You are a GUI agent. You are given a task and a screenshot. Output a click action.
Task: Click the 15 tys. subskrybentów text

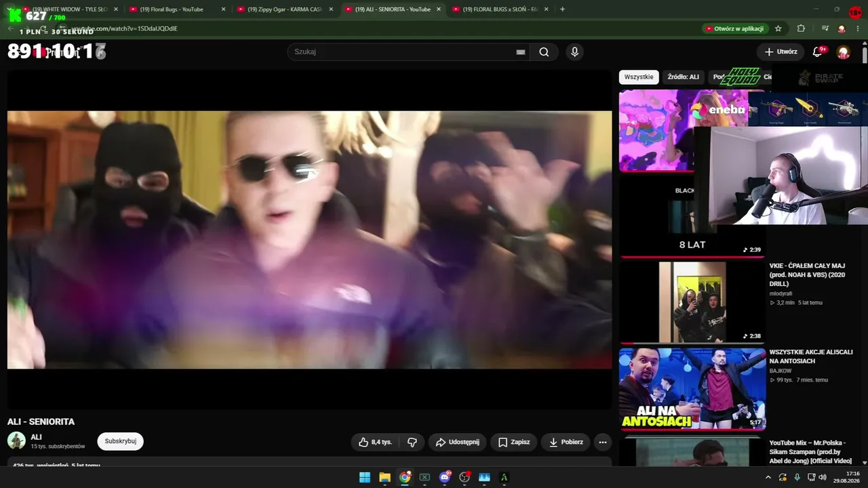pos(58,447)
